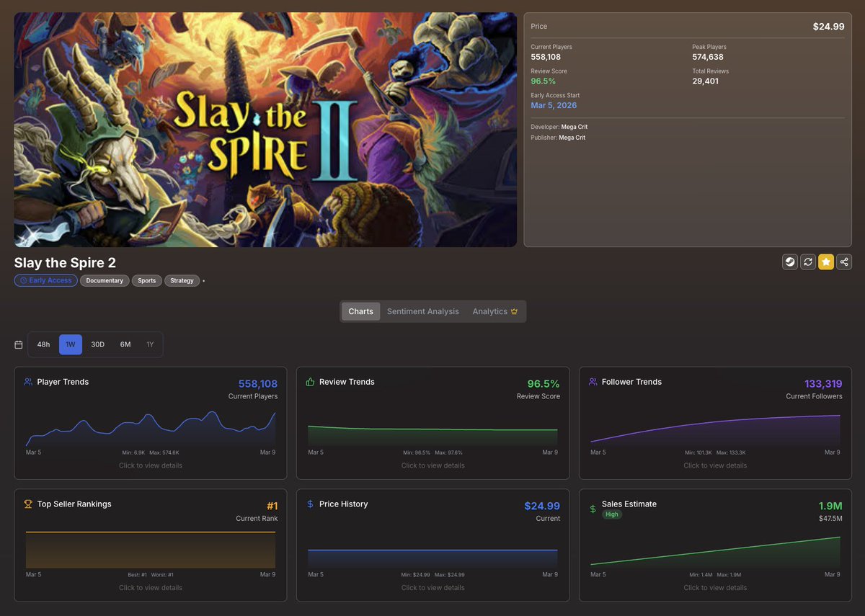
Task: Open the Mega Crit developer link
Action: (574, 127)
